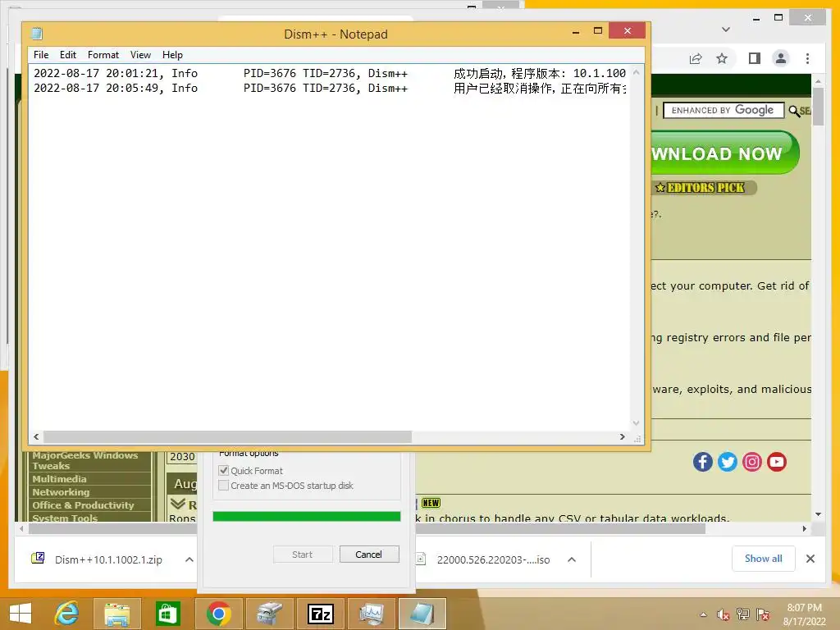Close the Chrome downloads bar

coord(810,559)
